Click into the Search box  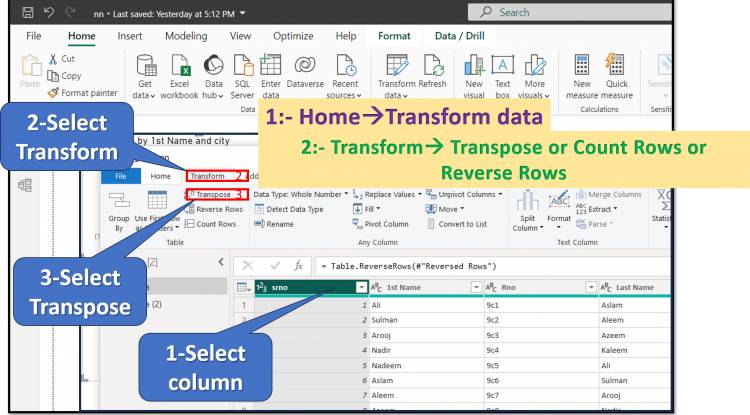[x=569, y=12]
